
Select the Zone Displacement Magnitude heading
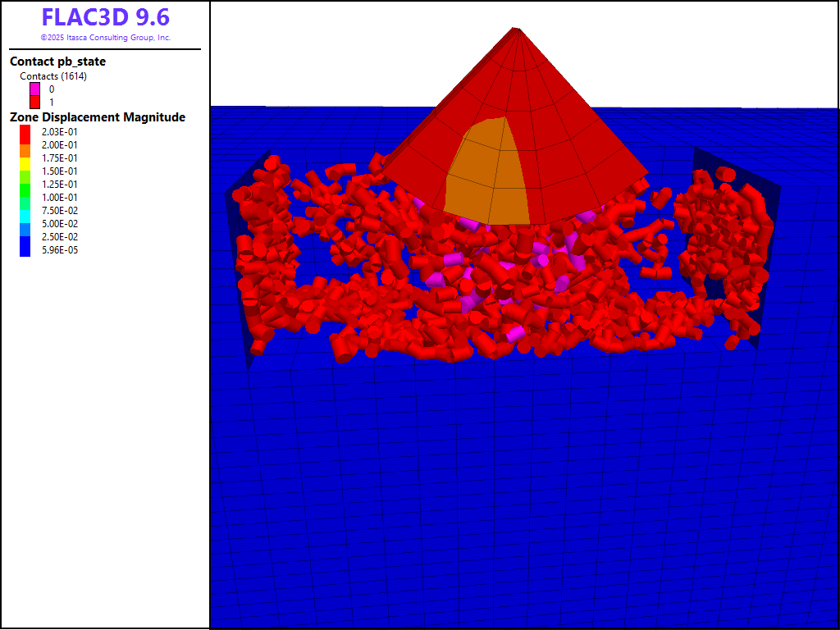point(98,117)
